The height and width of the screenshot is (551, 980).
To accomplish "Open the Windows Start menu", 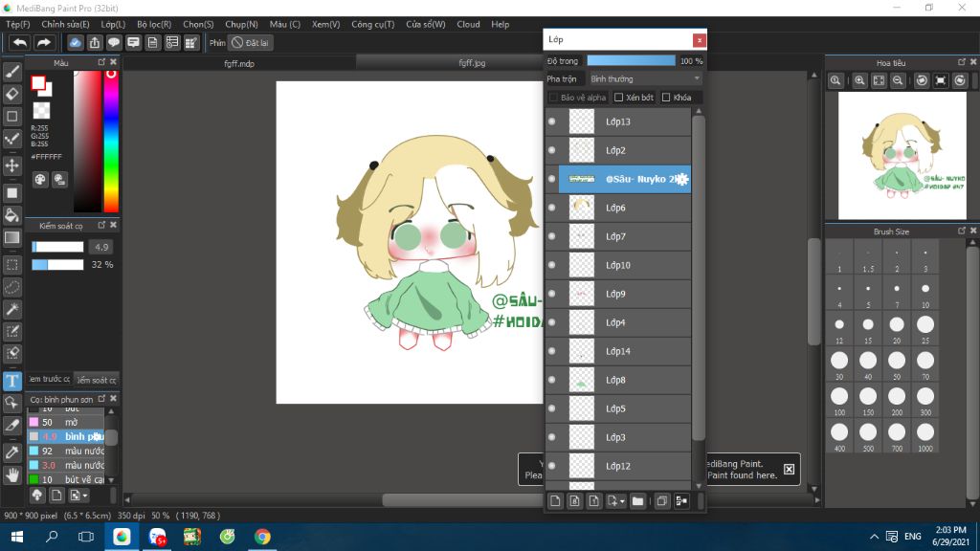I will (17, 537).
